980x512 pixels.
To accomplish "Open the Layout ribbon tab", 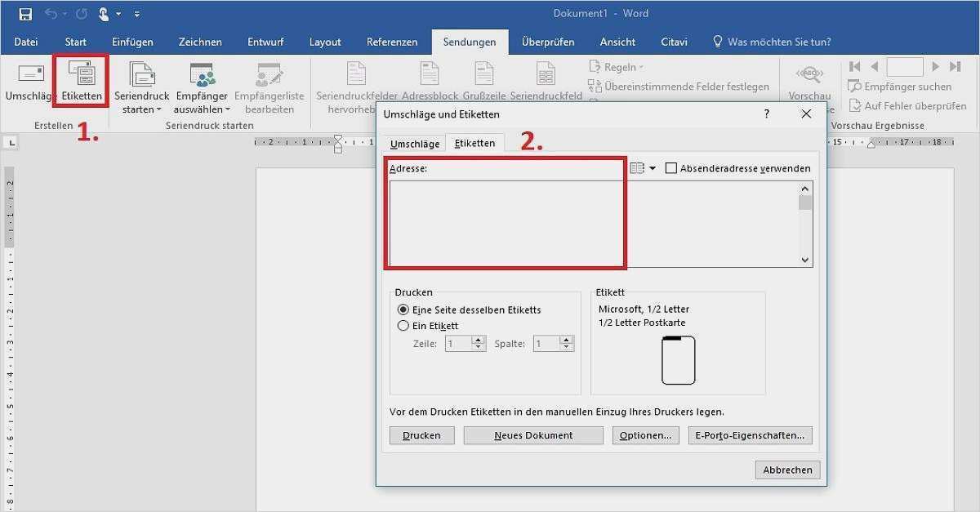I will point(325,42).
